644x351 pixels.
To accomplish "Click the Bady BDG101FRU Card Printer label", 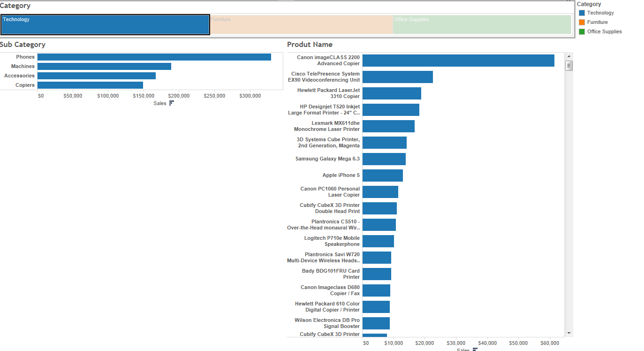I will (x=331, y=274).
